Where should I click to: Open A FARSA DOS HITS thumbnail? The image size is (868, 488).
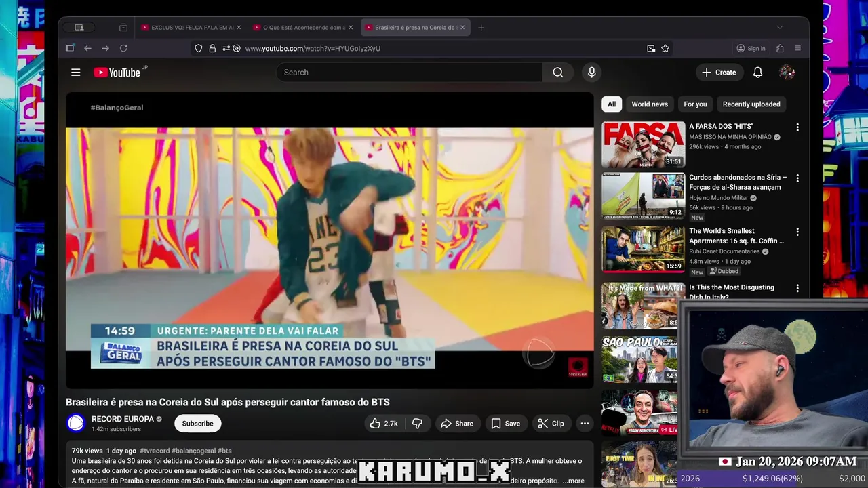pos(643,144)
